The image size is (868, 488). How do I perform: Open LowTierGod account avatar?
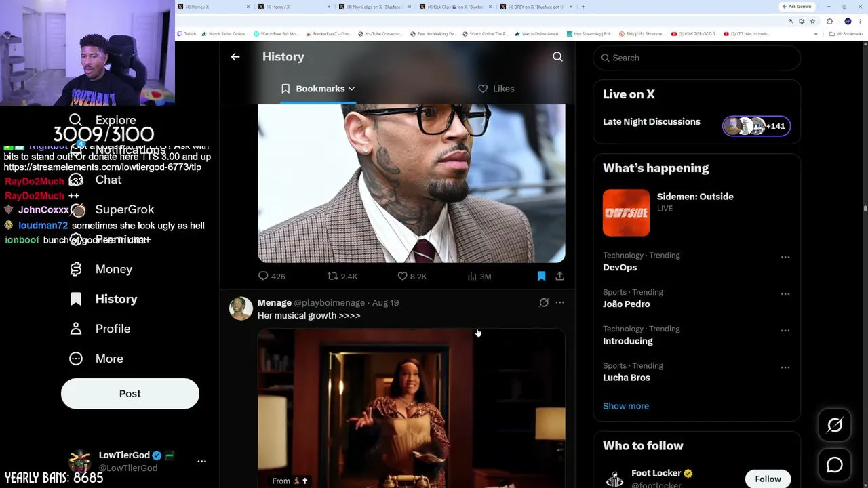pyautogui.click(x=79, y=461)
